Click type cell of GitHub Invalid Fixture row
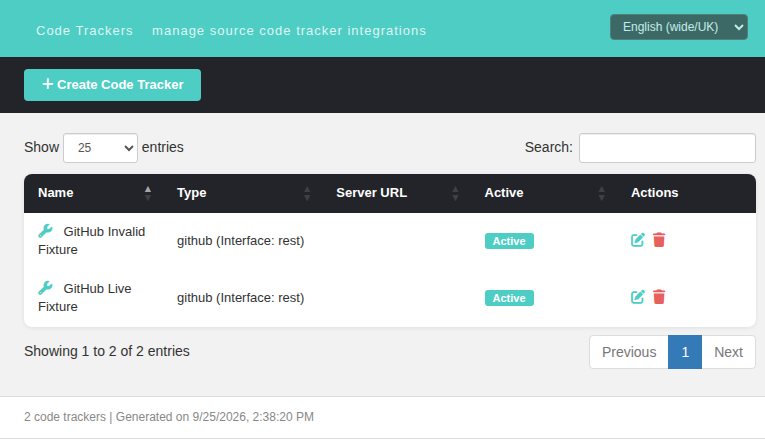The height and width of the screenshot is (443, 765). 241,241
